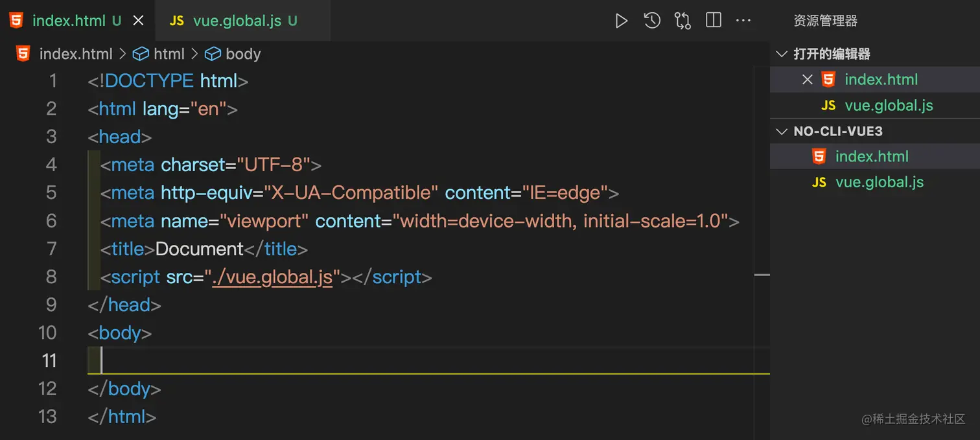Open changes with the compare icon

(682, 21)
